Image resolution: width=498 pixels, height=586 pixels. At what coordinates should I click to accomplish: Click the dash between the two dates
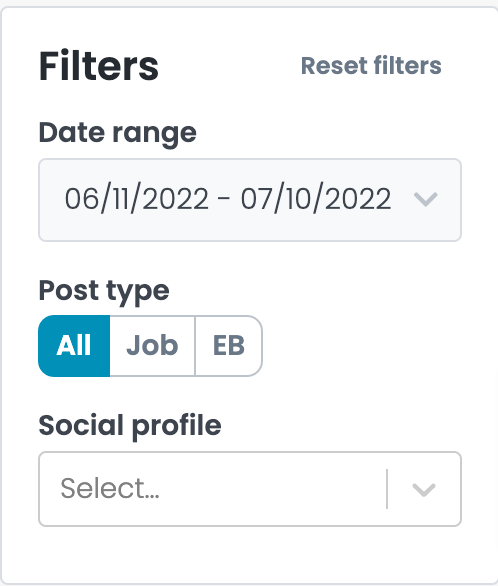(x=223, y=199)
